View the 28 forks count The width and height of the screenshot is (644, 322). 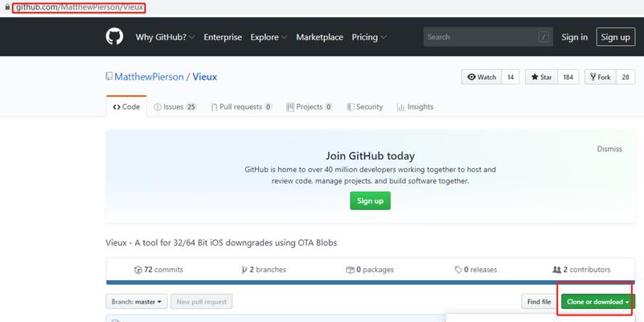point(626,77)
